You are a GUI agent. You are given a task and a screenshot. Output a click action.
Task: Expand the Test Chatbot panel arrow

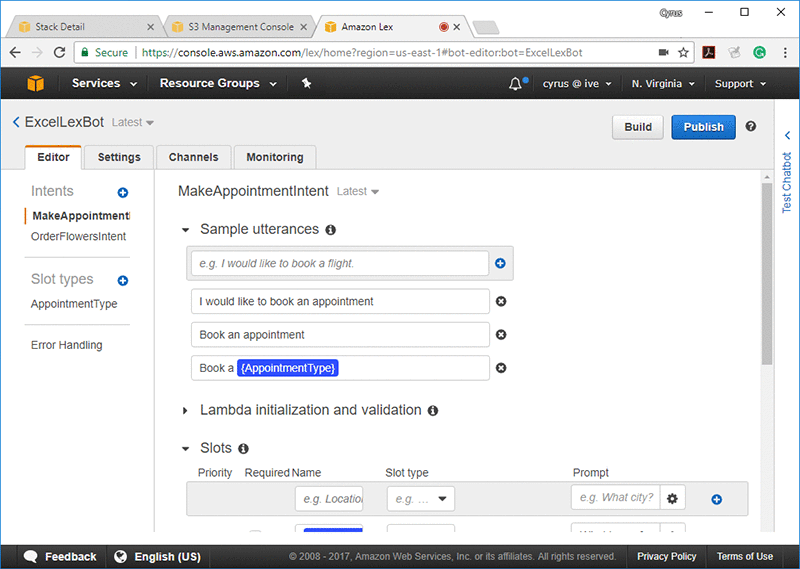click(787, 135)
